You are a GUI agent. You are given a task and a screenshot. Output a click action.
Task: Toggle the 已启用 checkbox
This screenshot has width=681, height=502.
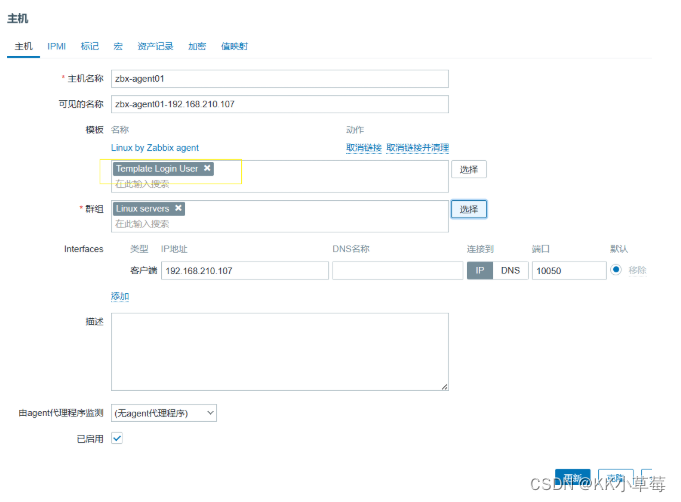(x=117, y=438)
